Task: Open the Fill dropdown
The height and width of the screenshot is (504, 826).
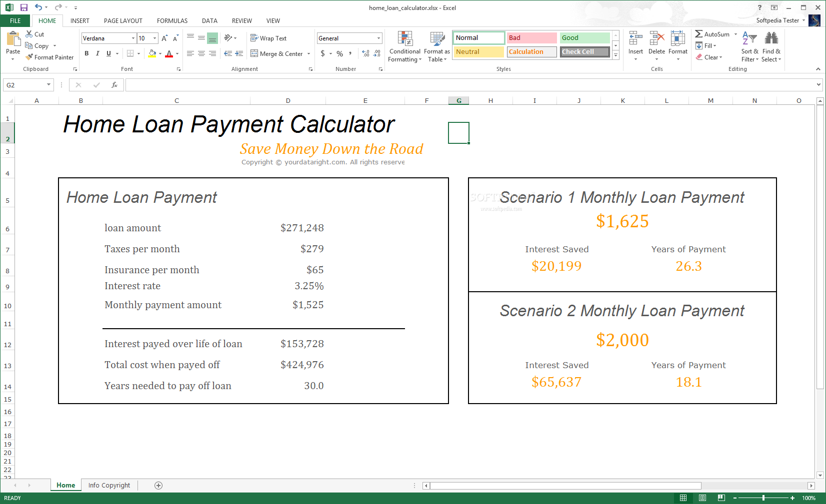Action: pos(705,45)
